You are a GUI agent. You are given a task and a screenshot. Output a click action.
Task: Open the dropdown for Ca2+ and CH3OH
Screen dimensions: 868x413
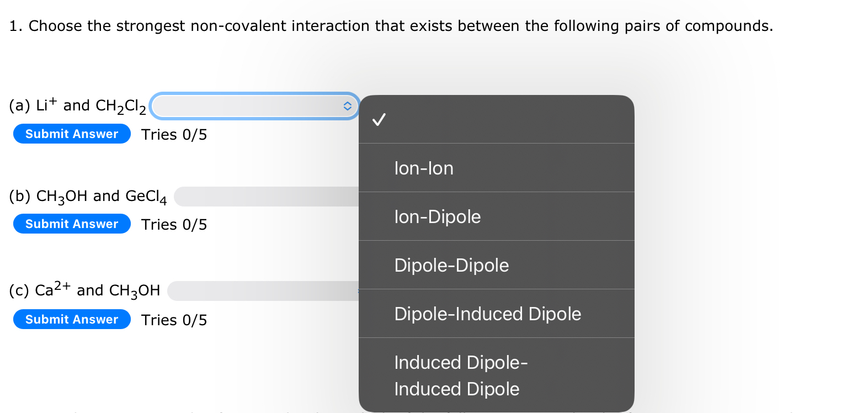(x=263, y=291)
